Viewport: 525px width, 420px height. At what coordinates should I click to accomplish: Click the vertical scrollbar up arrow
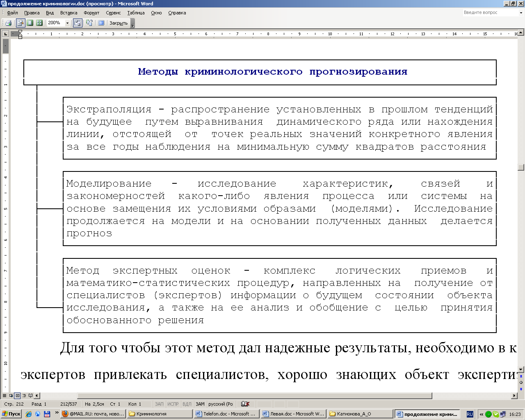pyautogui.click(x=521, y=33)
